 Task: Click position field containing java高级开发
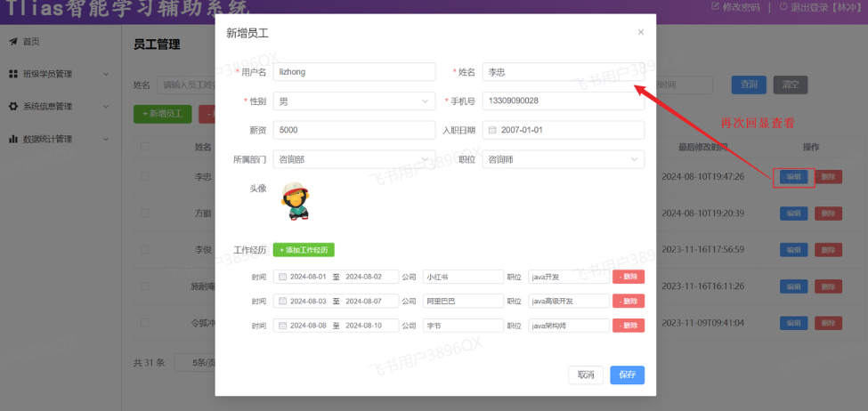pos(569,301)
